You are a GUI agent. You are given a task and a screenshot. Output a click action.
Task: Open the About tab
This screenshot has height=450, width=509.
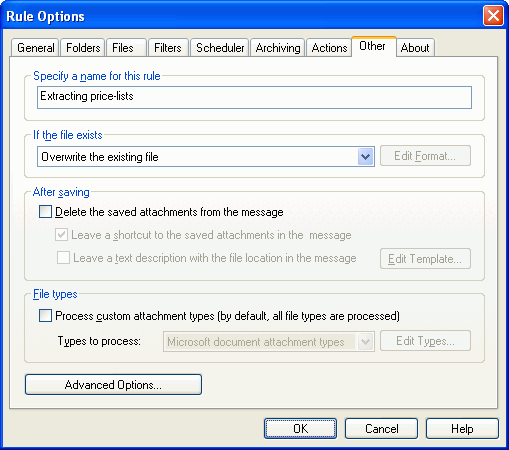(x=415, y=48)
